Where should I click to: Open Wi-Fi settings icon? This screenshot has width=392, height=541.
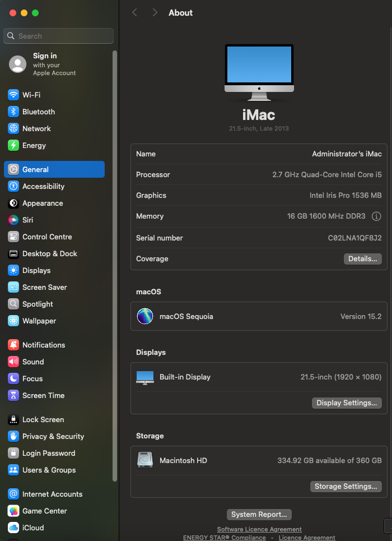[13, 95]
